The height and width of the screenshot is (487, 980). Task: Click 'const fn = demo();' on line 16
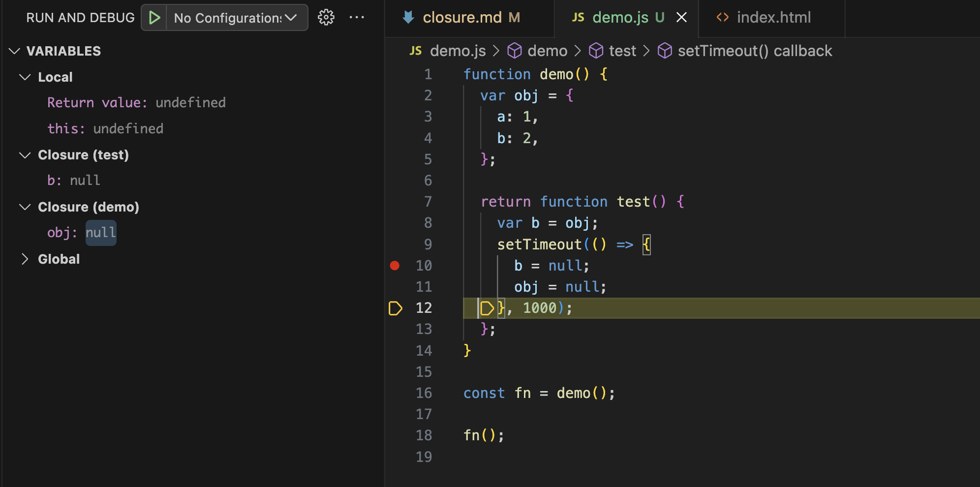pos(539,393)
